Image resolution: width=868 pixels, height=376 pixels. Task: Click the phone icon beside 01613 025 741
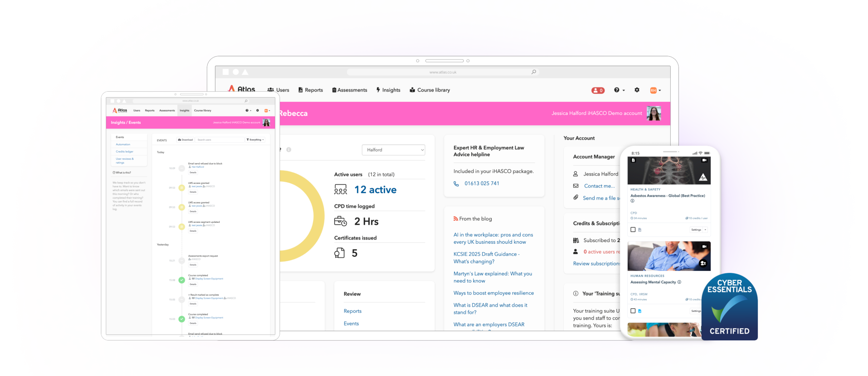[x=456, y=184]
